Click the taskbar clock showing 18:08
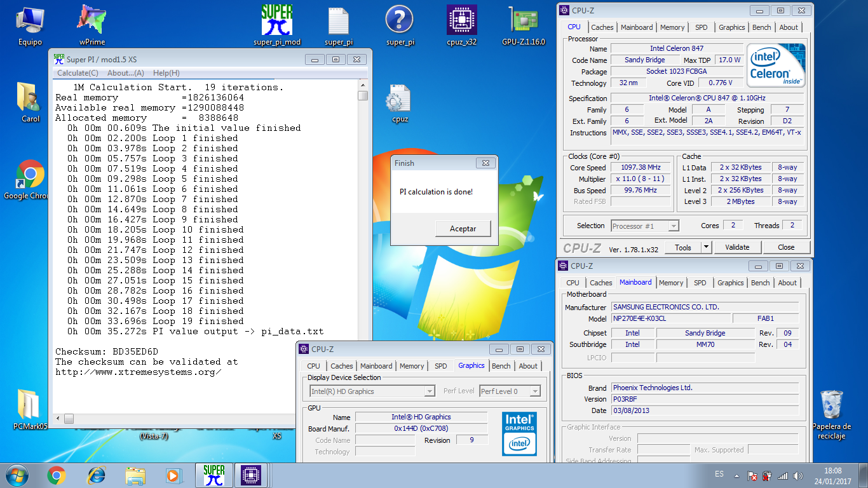This screenshot has height=488, width=868. 833,475
